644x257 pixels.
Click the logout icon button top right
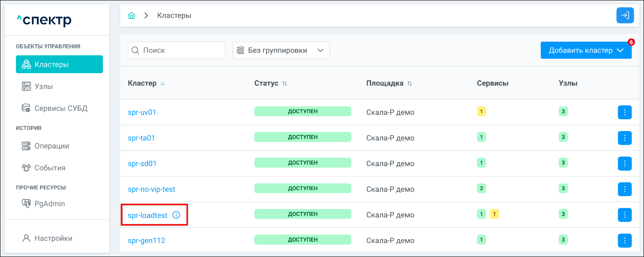tap(625, 16)
